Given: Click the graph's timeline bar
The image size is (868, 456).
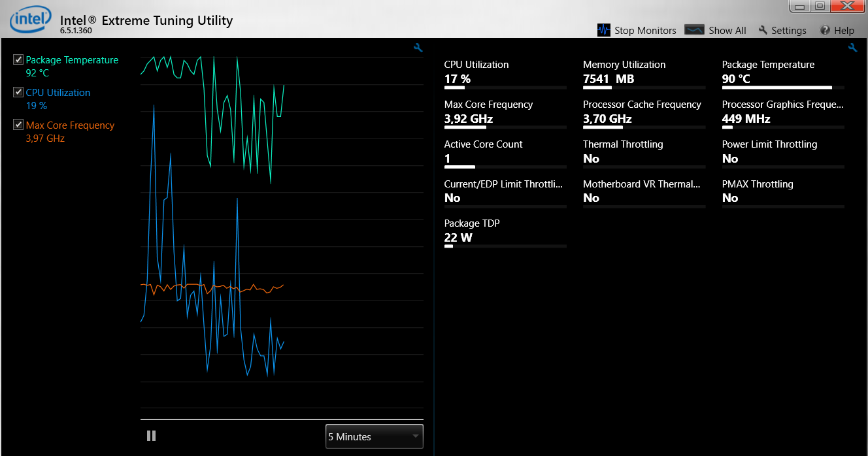Looking at the screenshot, I should coord(282,419).
